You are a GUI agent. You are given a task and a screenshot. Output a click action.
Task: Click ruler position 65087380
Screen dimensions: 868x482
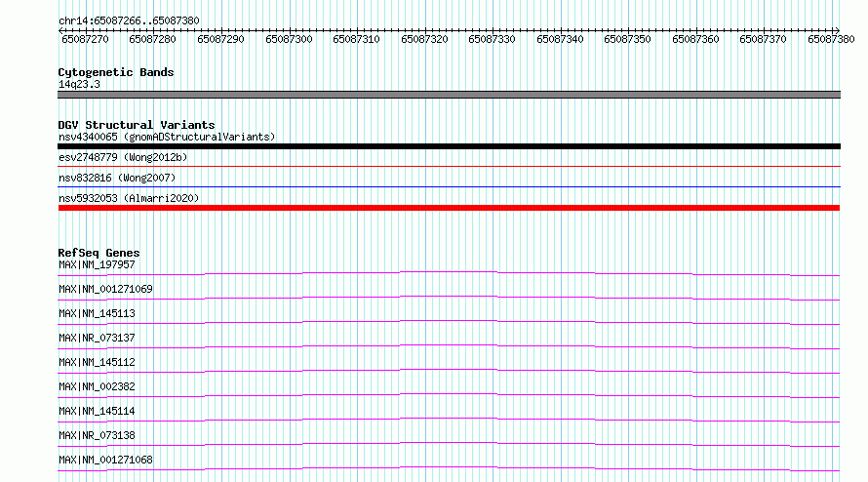(831, 39)
